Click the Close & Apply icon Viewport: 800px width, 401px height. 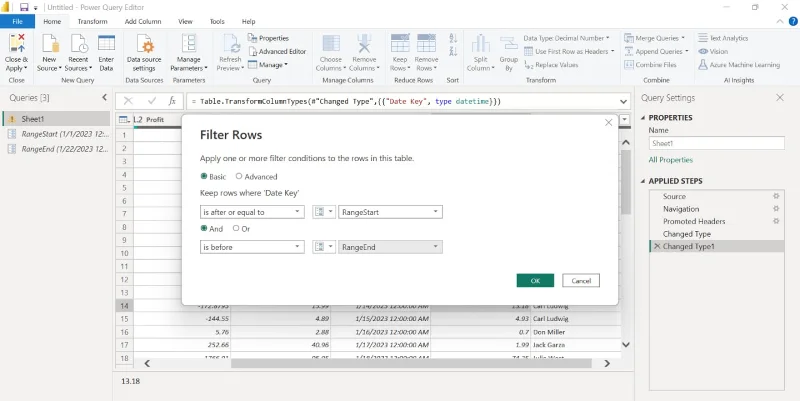click(16, 44)
